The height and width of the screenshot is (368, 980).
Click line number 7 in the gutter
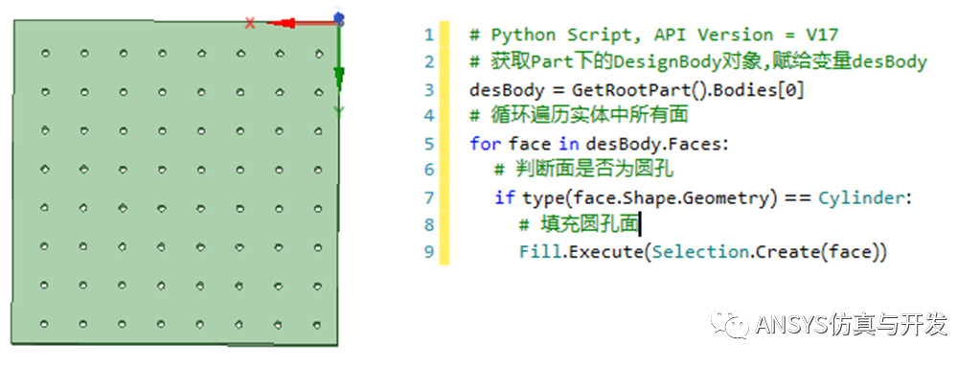pyautogui.click(x=429, y=198)
